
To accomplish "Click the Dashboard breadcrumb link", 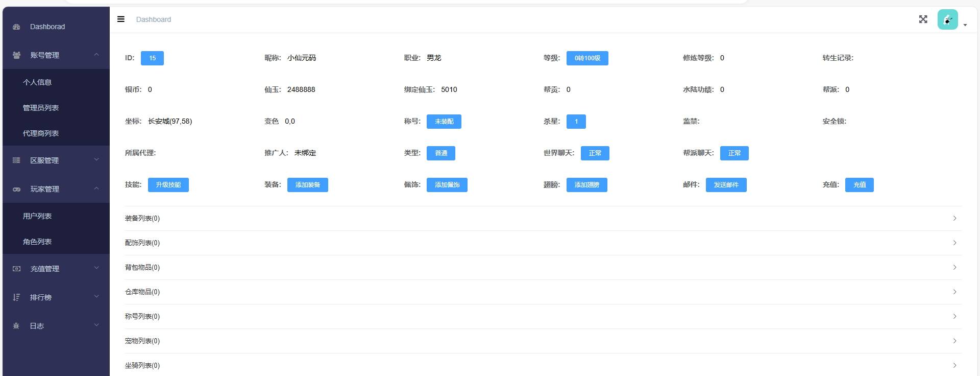I will (154, 19).
